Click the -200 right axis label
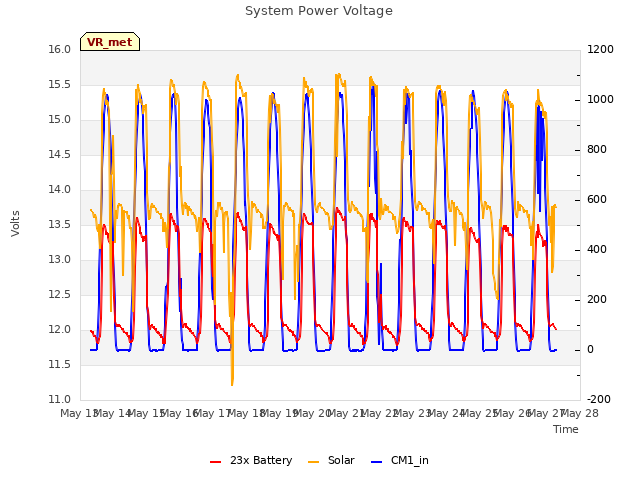This screenshot has width=640, height=480. [x=598, y=400]
